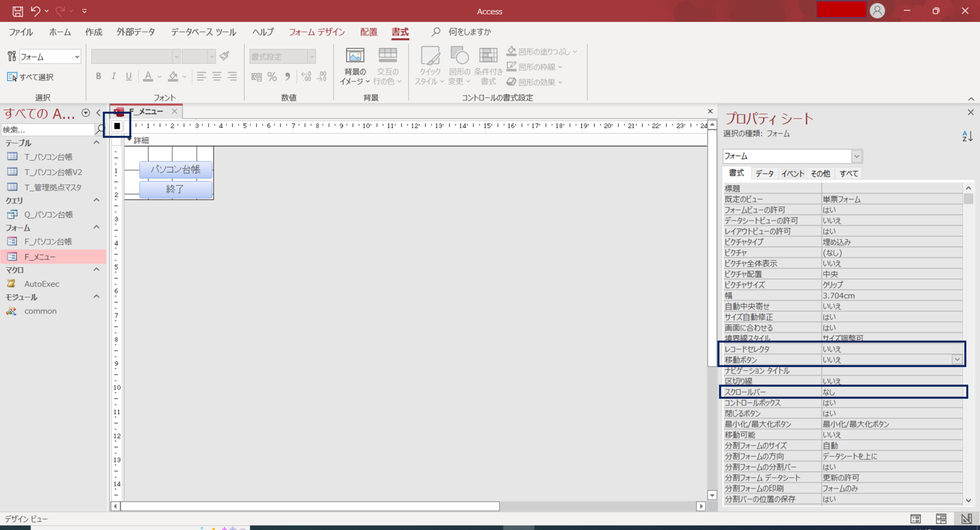Screen dimensions: 980x530
Task: Switch to form view via status bar icon
Action: pos(915,519)
